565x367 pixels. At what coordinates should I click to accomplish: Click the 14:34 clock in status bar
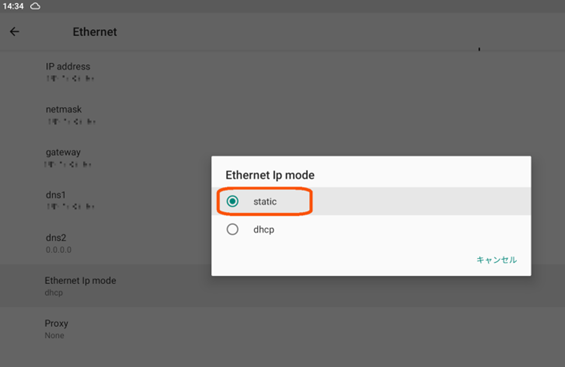coord(13,6)
